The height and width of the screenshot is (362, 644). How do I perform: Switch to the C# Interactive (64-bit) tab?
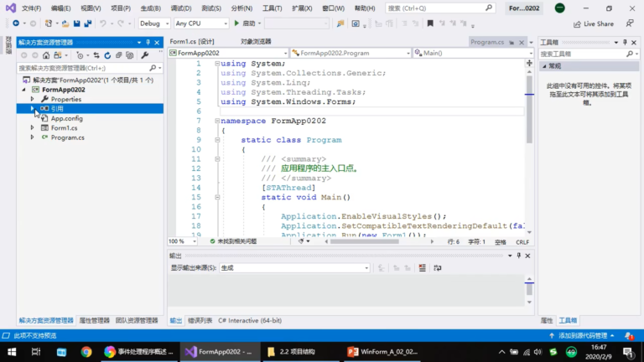click(250, 321)
